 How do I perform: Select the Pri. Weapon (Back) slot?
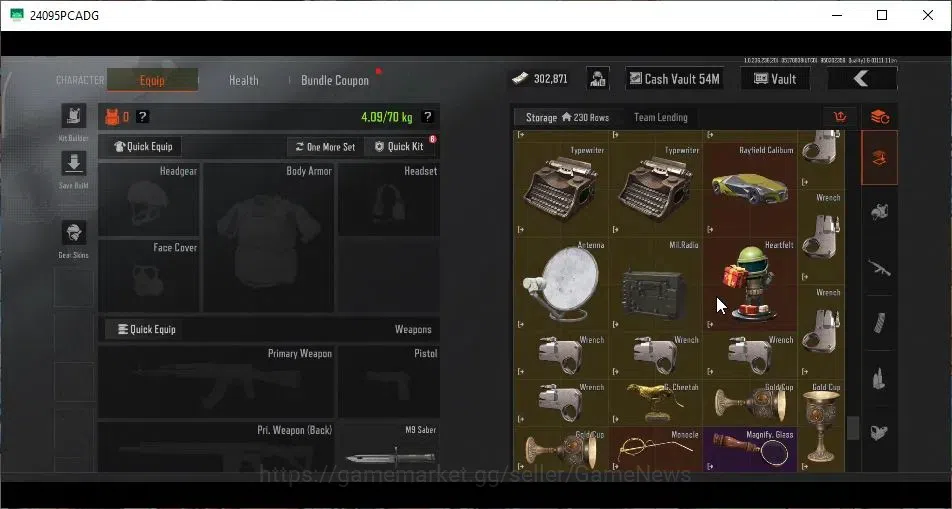[216, 447]
